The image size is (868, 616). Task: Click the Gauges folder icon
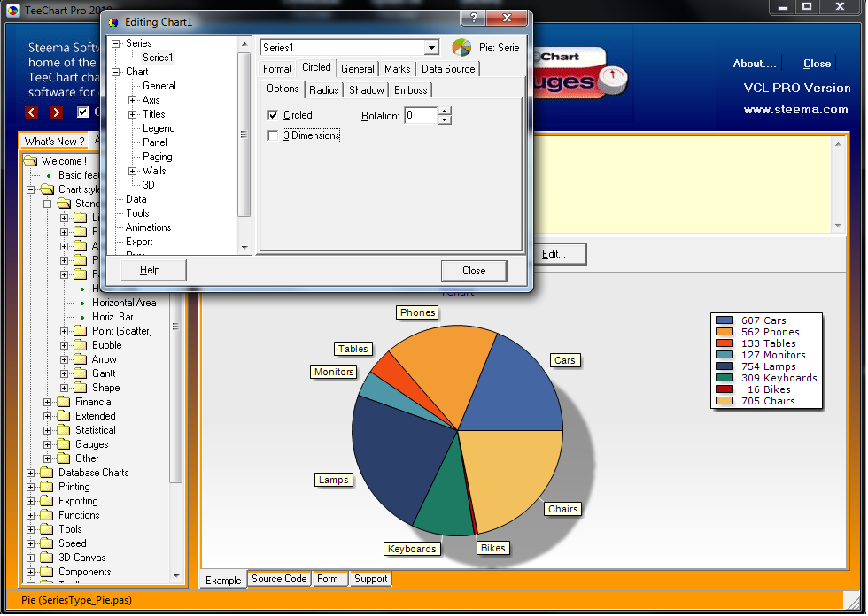pyautogui.click(x=64, y=444)
